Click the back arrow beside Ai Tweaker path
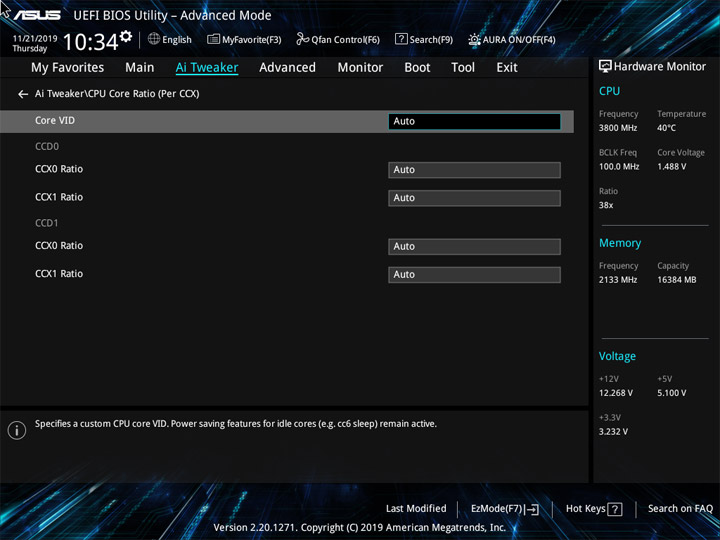 pos(23,94)
